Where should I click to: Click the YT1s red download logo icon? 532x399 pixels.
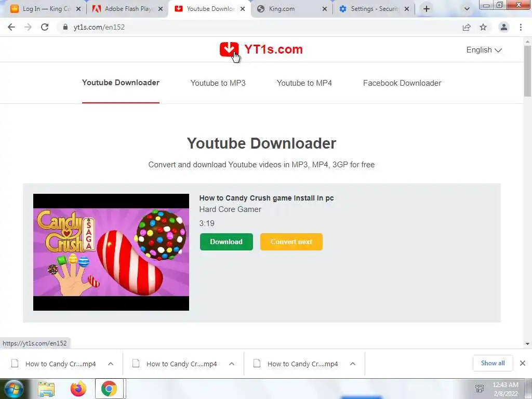click(229, 49)
